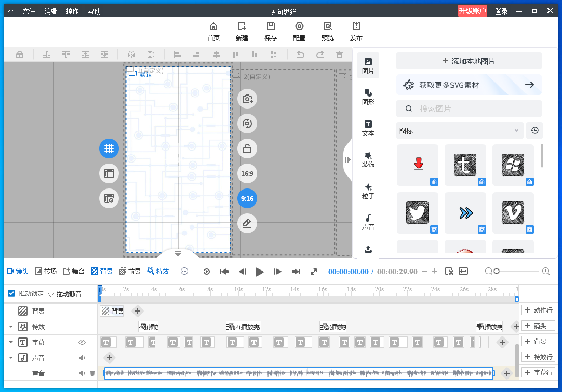This screenshot has height=392, width=562.
Task: Toggle the canvas grid display button
Action: (x=109, y=148)
